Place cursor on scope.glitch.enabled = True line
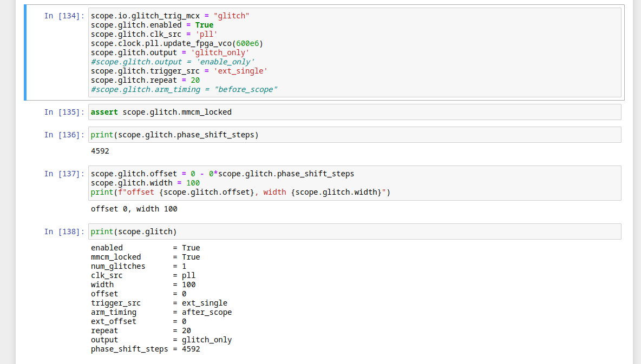The width and height of the screenshot is (641, 364). [x=152, y=25]
